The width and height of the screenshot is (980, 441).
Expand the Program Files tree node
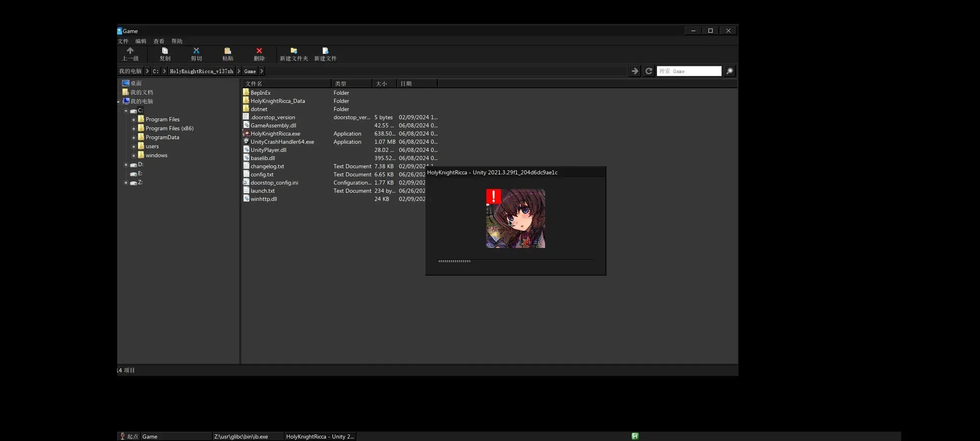tap(134, 120)
